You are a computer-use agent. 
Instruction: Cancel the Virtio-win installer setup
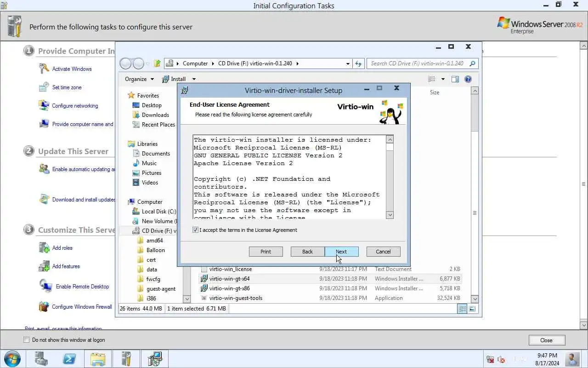click(383, 252)
